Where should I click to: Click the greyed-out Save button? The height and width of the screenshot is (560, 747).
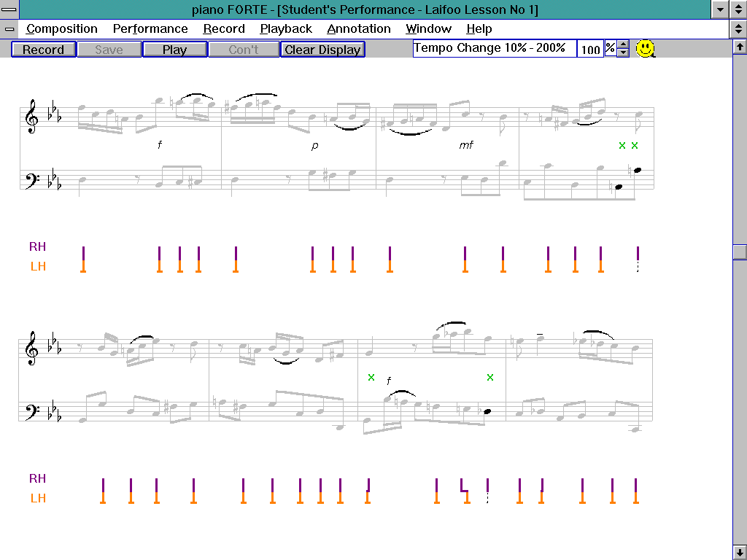(109, 50)
